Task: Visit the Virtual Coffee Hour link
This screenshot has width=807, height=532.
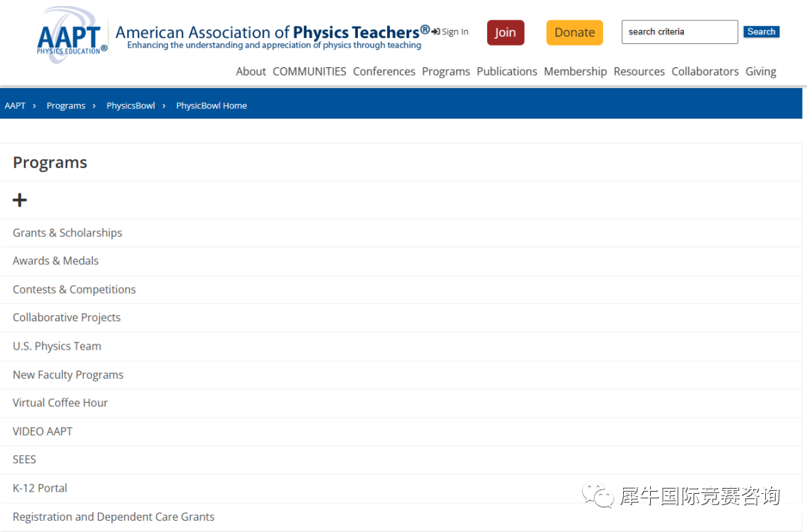Action: pyautogui.click(x=61, y=403)
